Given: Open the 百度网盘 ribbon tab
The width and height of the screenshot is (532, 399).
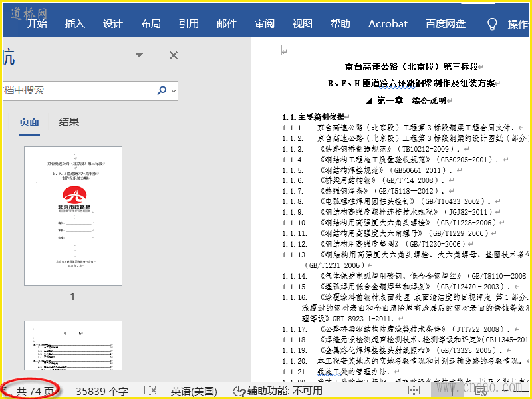Looking at the screenshot, I should pos(446,23).
